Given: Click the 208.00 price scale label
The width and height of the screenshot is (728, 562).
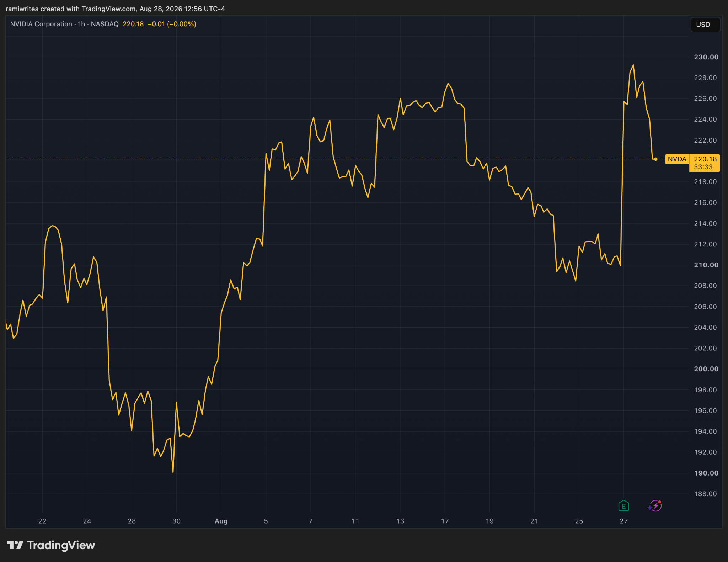Looking at the screenshot, I should pyautogui.click(x=705, y=286).
